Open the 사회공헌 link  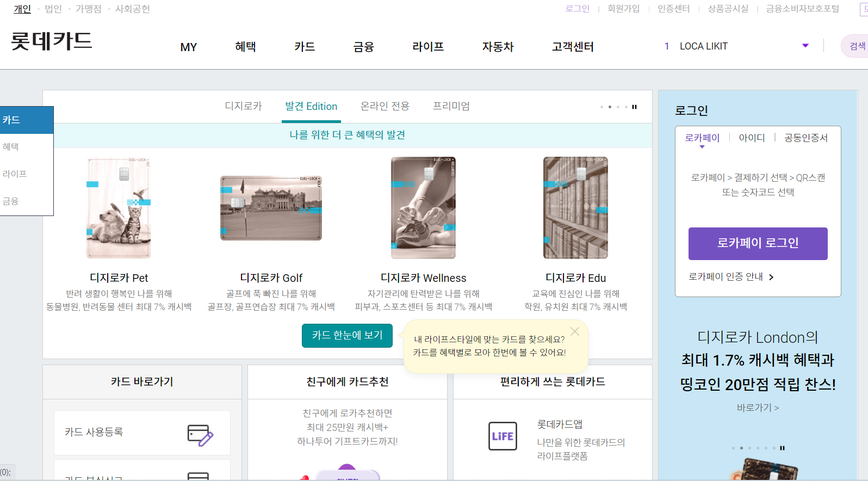(x=132, y=9)
